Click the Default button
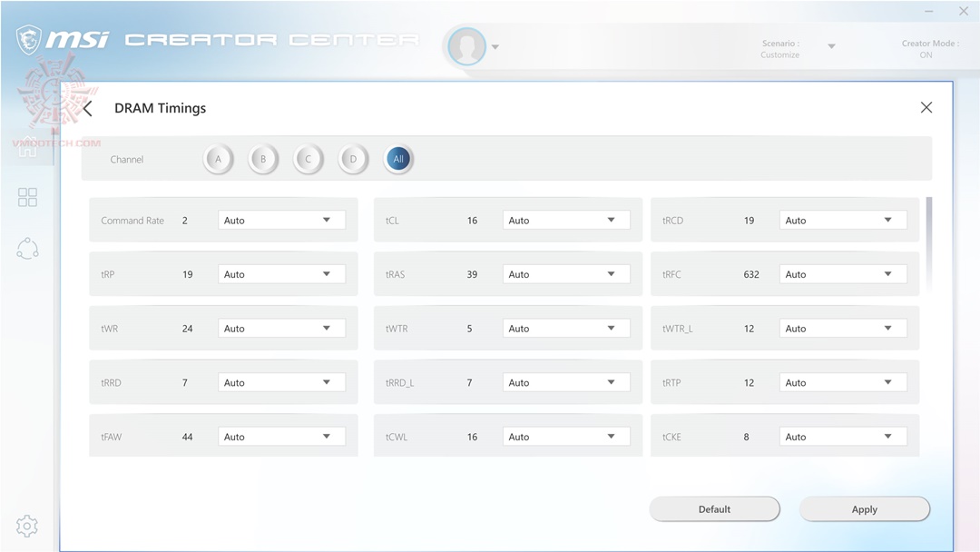 pyautogui.click(x=714, y=508)
